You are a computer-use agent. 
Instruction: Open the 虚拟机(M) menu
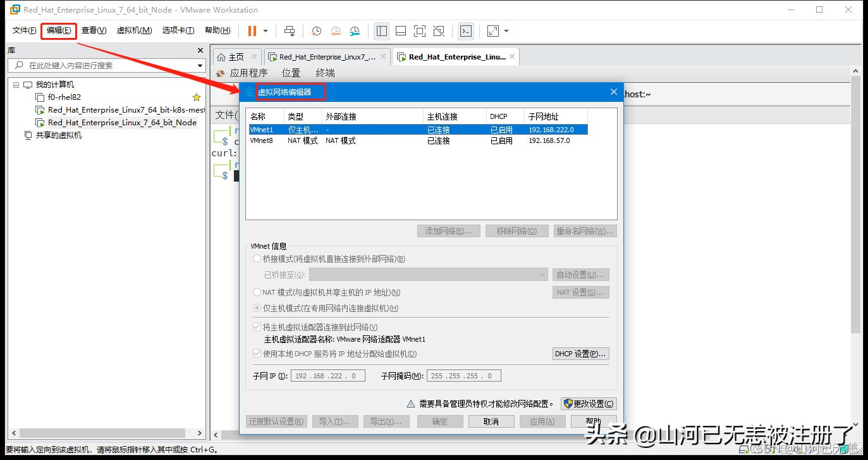click(x=134, y=30)
